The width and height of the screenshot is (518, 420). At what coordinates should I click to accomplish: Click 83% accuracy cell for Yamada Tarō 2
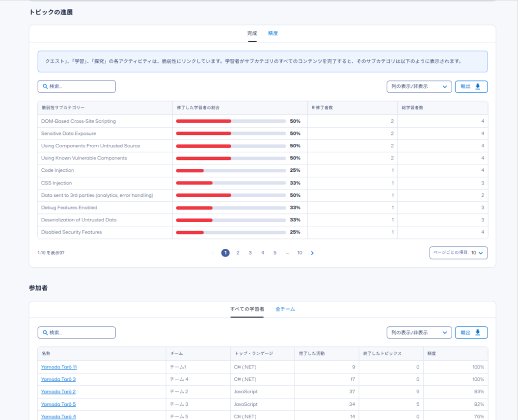click(456, 392)
